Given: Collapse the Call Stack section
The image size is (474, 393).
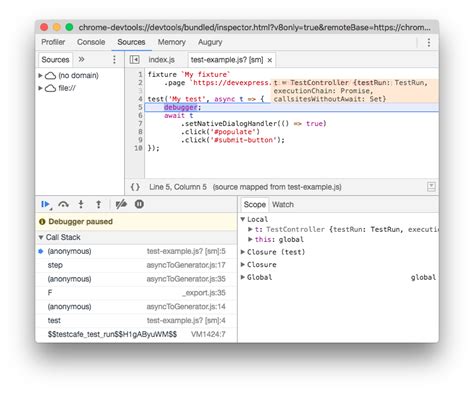Looking at the screenshot, I should pyautogui.click(x=41, y=237).
